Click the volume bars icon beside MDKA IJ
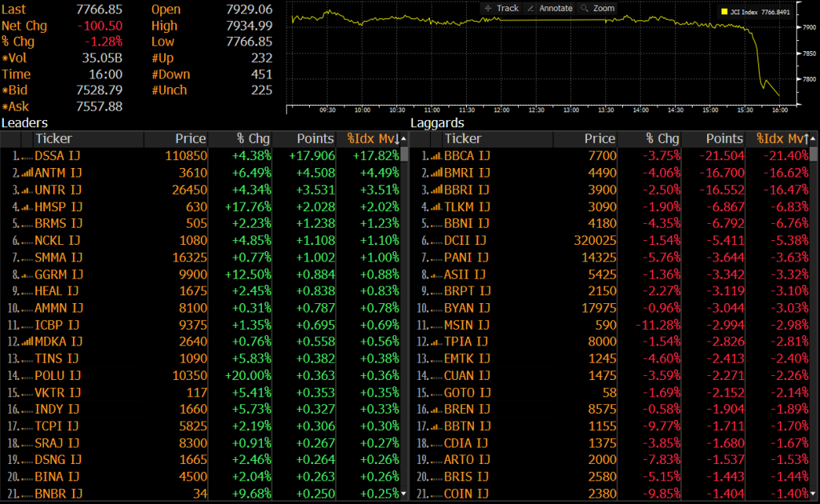Viewport: 820px width, 504px height. point(27,342)
